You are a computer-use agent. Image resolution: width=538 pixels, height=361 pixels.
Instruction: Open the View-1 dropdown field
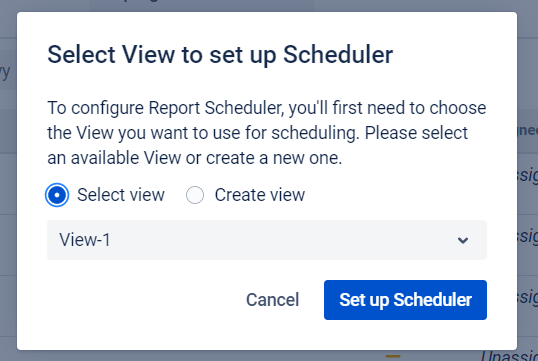pos(267,240)
